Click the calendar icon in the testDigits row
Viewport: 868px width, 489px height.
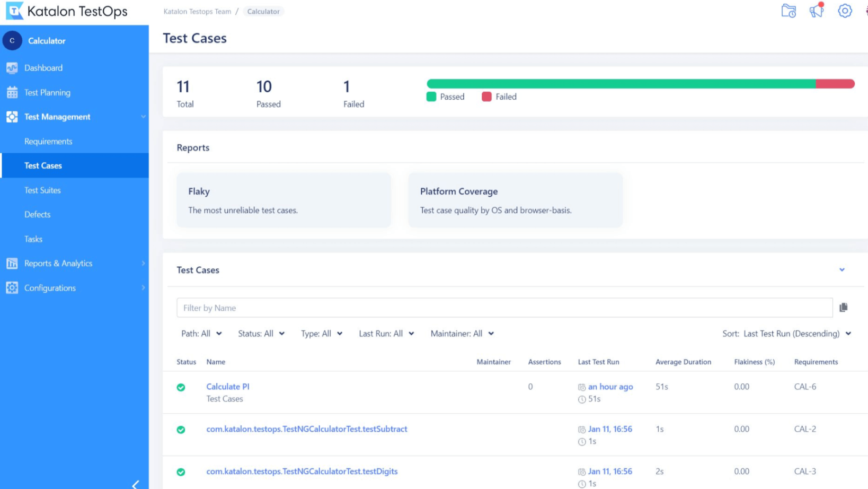point(582,472)
